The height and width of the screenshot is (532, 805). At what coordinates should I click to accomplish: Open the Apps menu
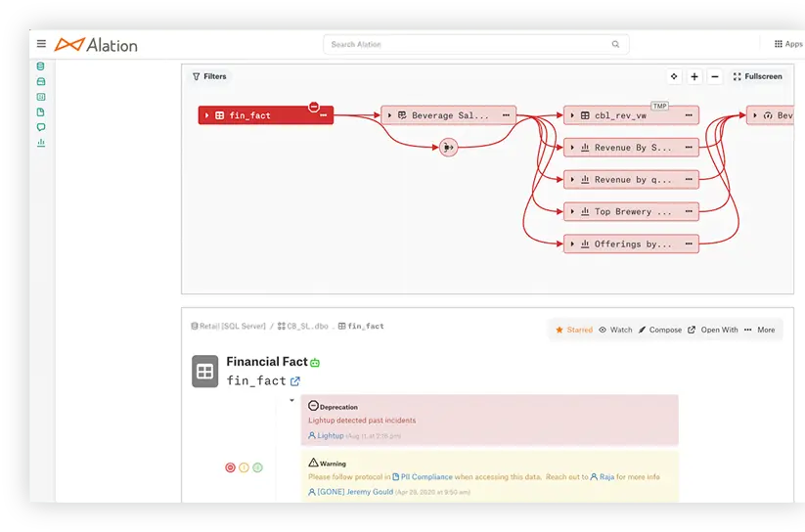(787, 44)
